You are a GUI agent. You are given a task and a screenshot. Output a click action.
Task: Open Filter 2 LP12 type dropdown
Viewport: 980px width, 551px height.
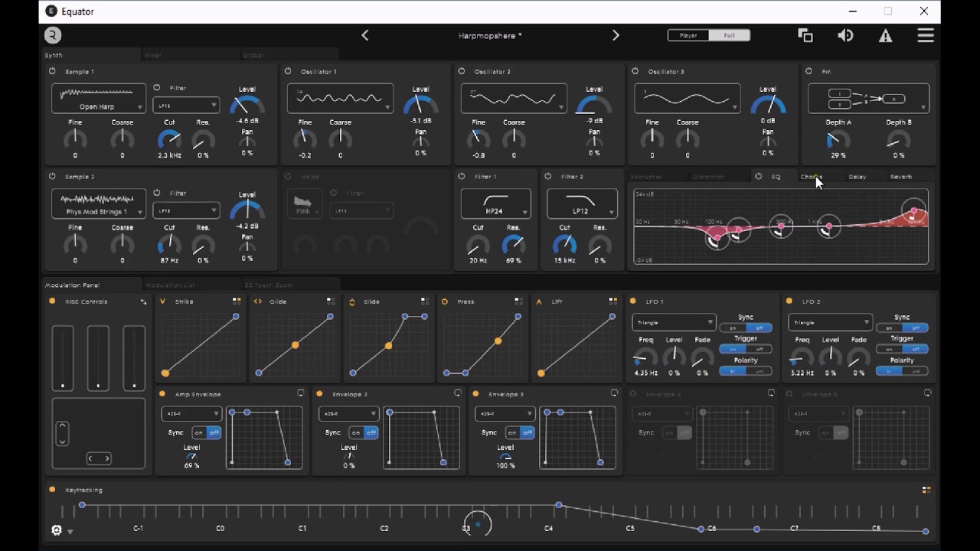point(583,204)
